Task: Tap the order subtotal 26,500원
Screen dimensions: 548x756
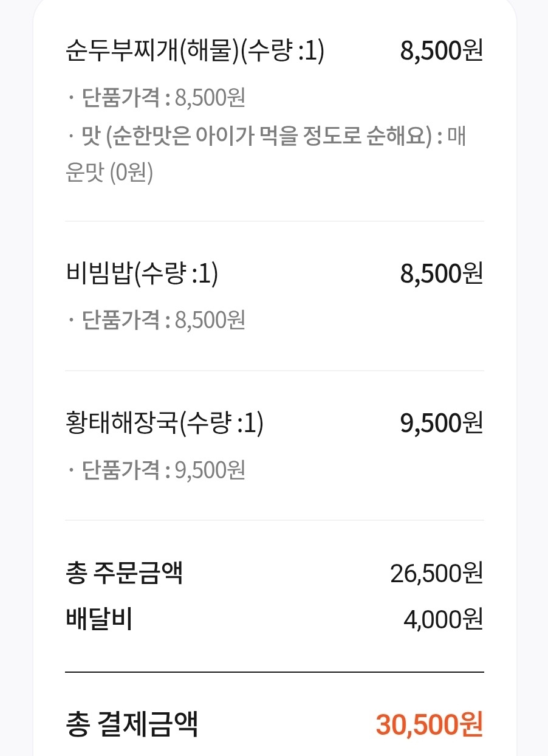Action: [436, 573]
